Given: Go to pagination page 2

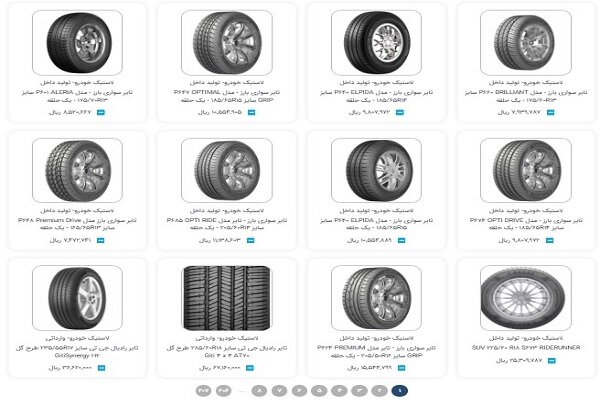Looking at the screenshot, I should [x=379, y=390].
